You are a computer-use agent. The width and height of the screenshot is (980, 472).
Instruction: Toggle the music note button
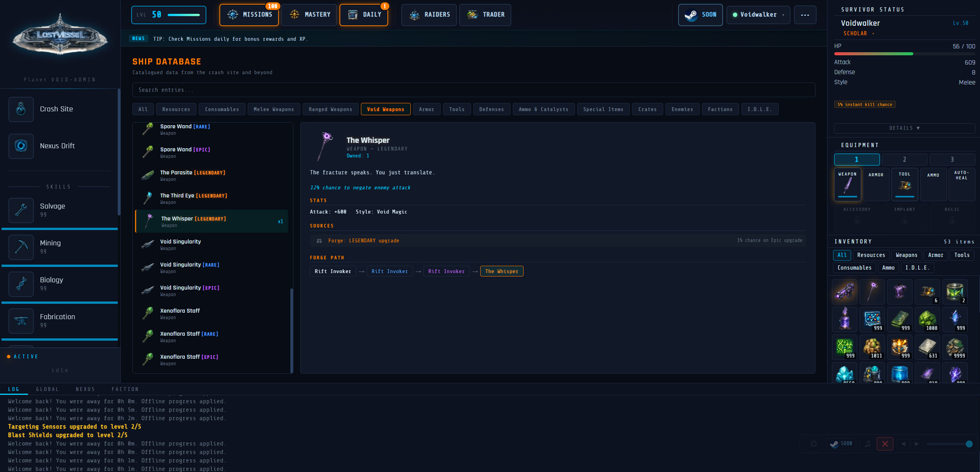pyautogui.click(x=868, y=444)
